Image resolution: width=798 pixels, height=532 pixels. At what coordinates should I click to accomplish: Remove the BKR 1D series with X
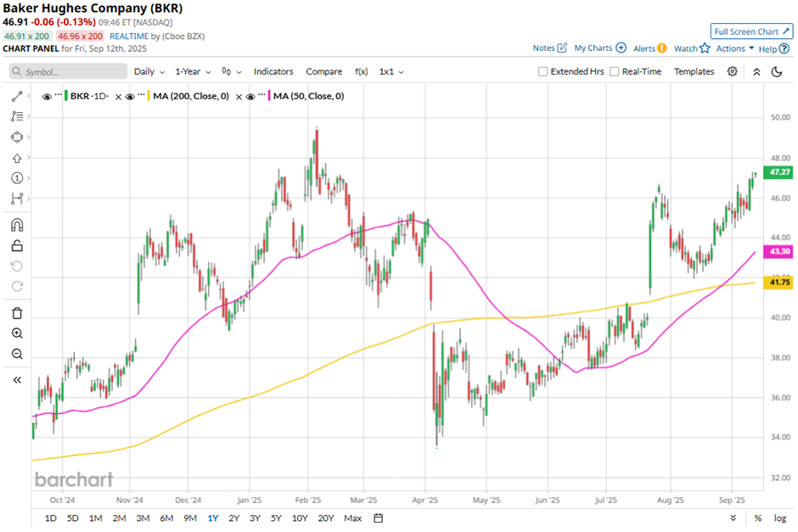[x=118, y=97]
